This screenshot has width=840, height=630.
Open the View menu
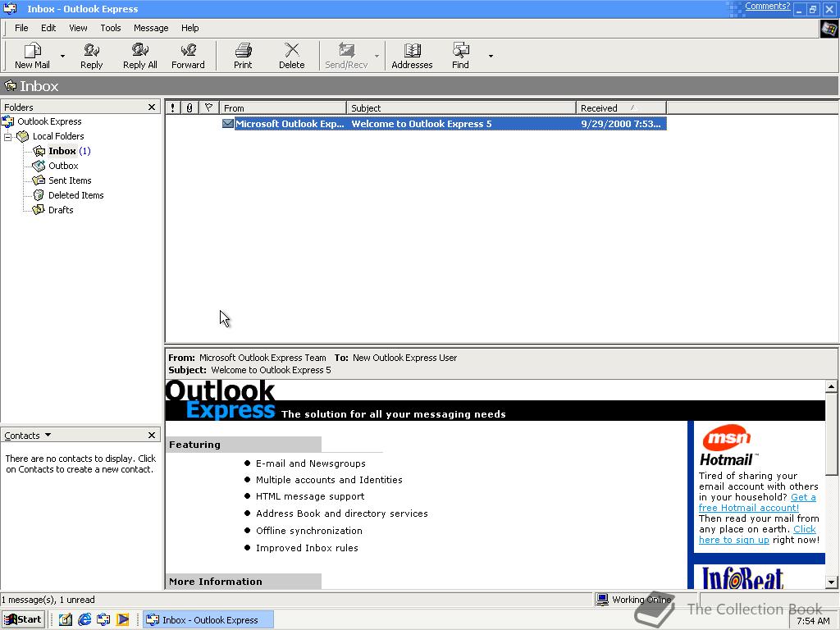pos(78,28)
